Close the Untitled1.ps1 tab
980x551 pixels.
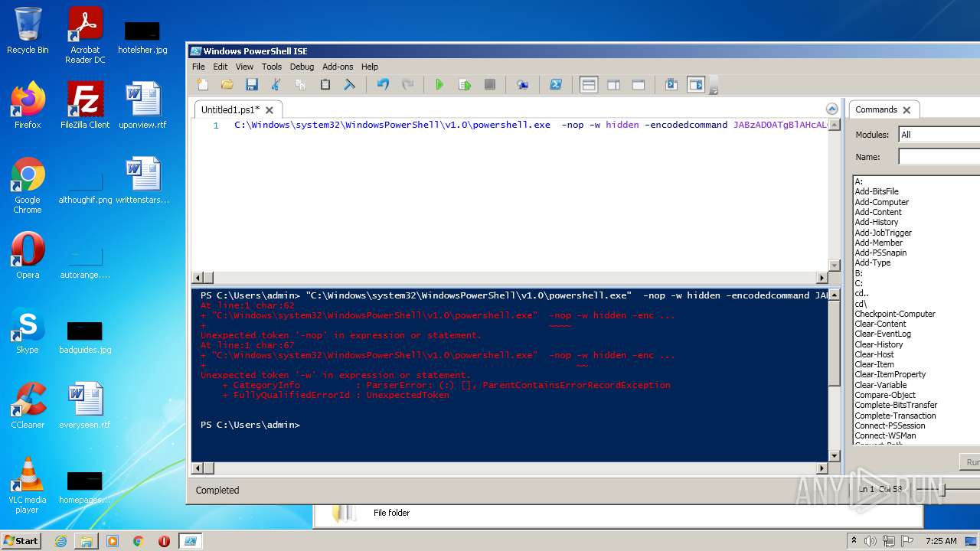pyautogui.click(x=269, y=110)
